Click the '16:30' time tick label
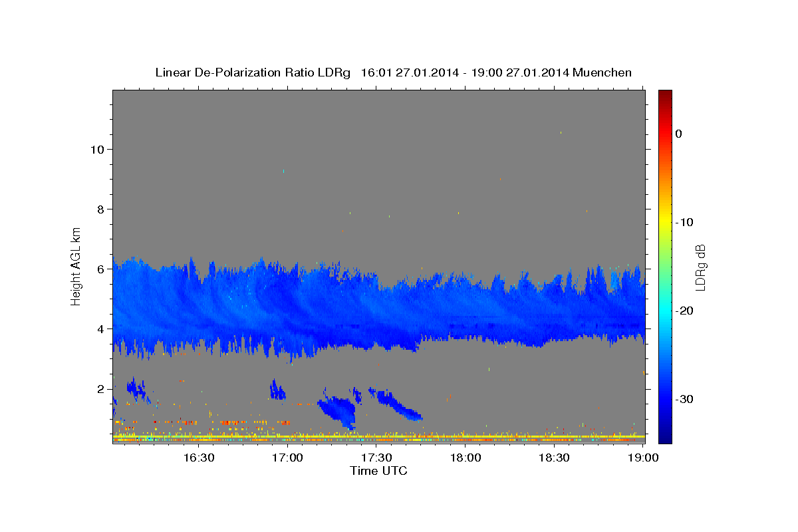 click(x=199, y=458)
